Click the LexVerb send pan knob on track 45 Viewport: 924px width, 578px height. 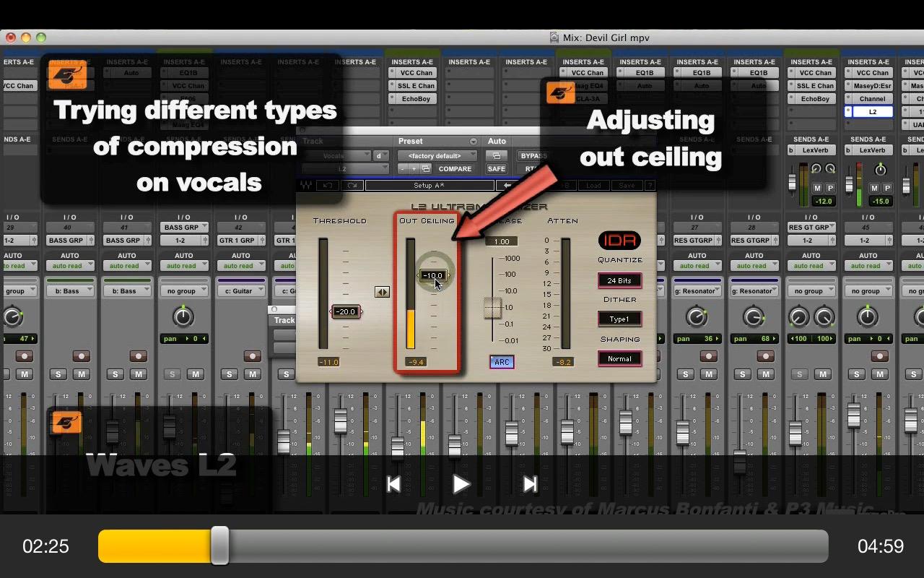point(880,170)
